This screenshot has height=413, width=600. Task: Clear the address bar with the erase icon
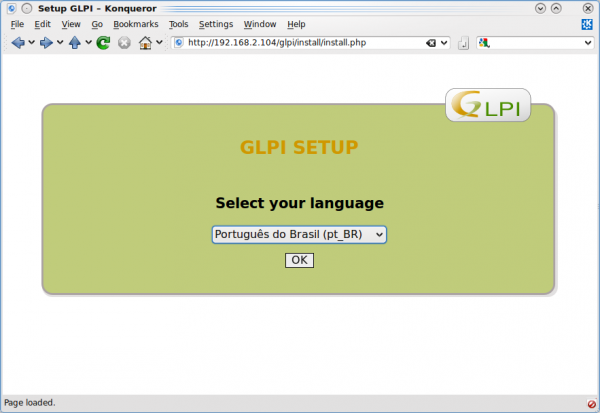pyautogui.click(x=431, y=43)
